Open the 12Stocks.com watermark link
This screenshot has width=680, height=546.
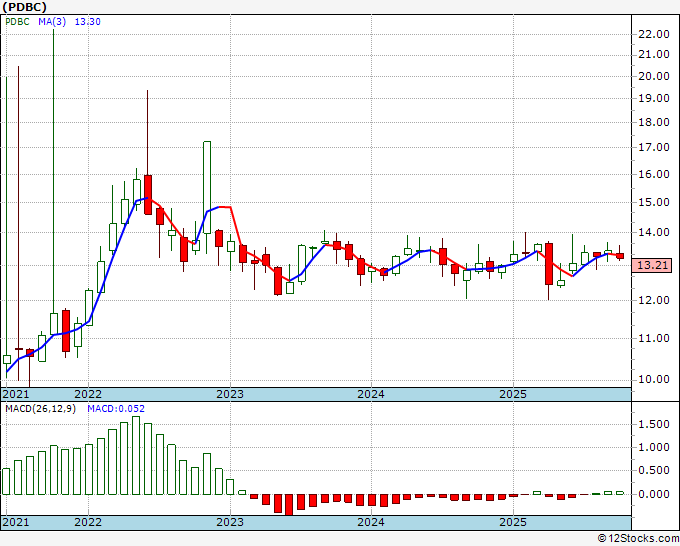pyautogui.click(x=636, y=538)
